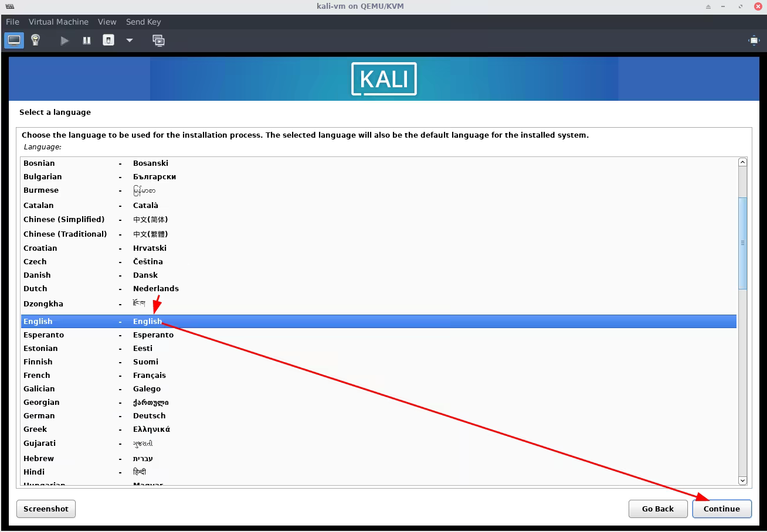The image size is (767, 532).
Task: Click the Go Back button
Action: 658,509
